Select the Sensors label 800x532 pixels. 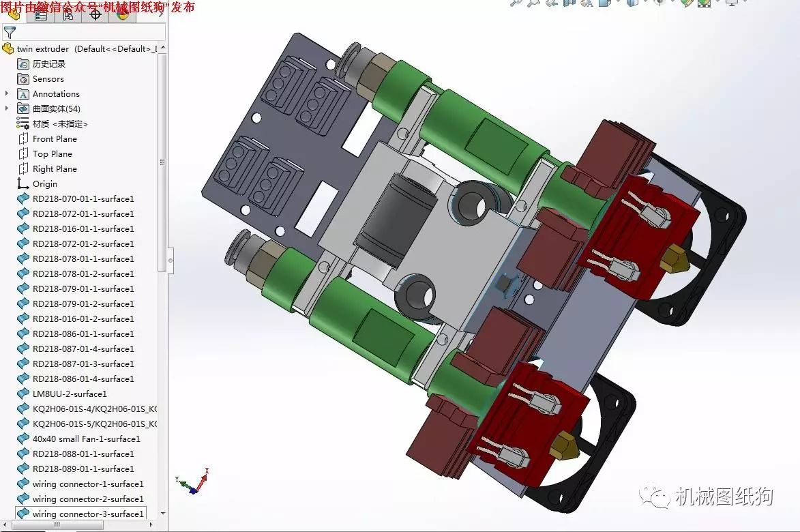coord(48,79)
